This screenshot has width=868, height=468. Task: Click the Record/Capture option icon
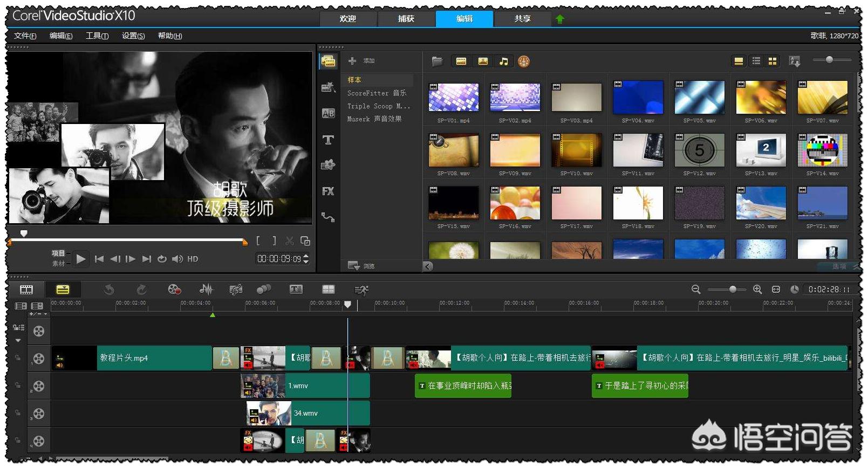tap(174, 290)
